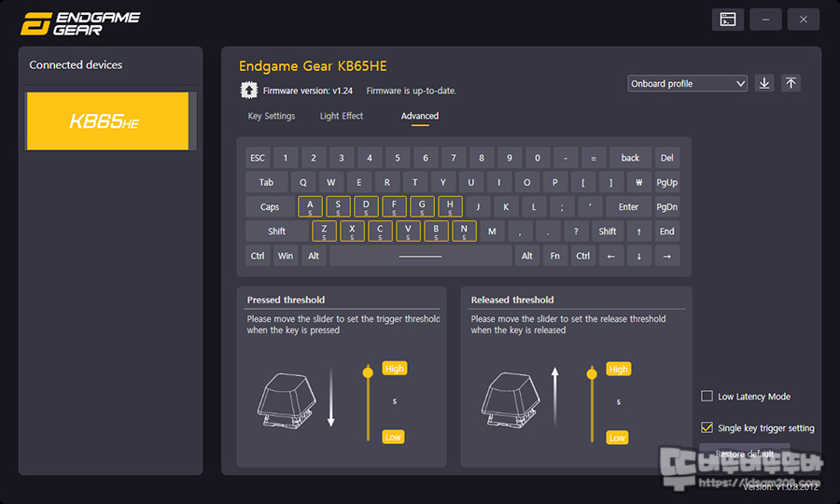Click Low label in Released threshold
The width and height of the screenshot is (840, 504).
point(617,438)
